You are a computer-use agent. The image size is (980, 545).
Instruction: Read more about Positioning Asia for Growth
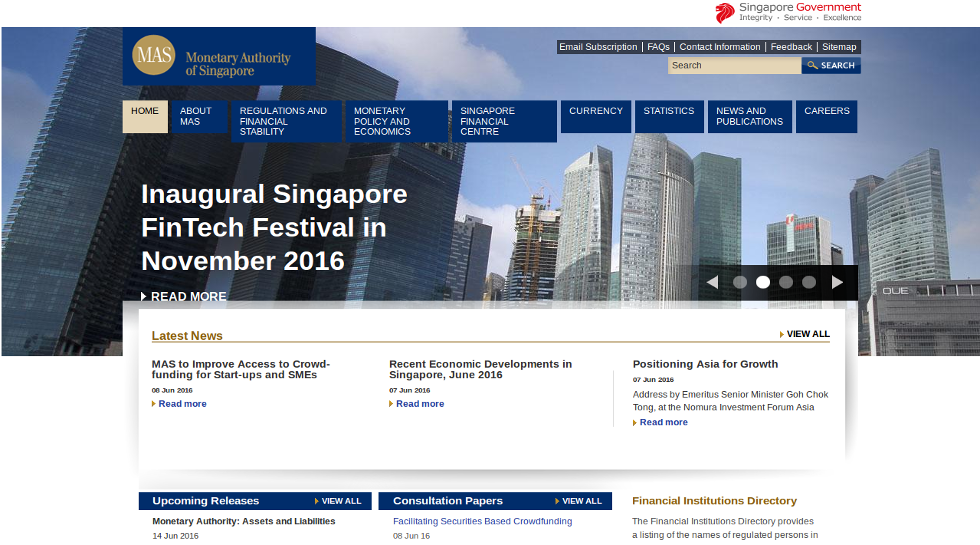(x=663, y=422)
